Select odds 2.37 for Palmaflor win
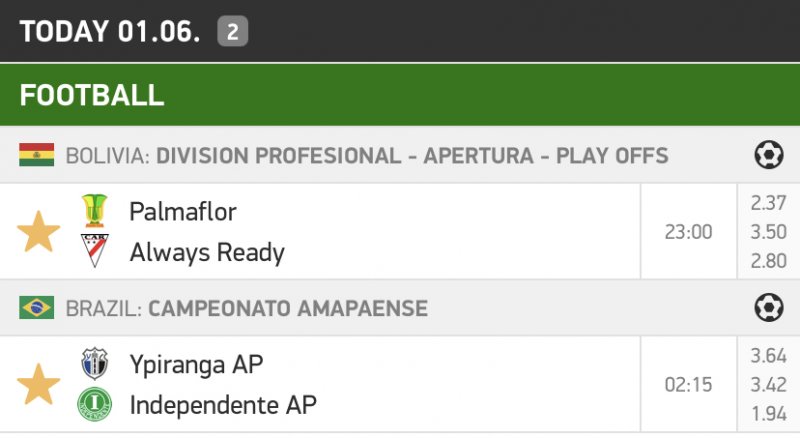The height and width of the screenshot is (438, 800). coord(768,203)
